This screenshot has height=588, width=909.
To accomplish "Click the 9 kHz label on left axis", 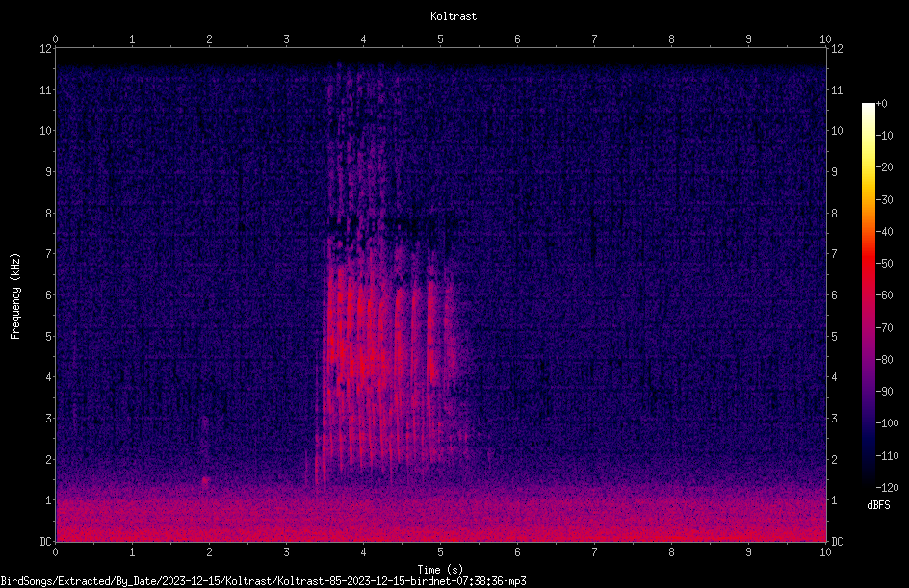I will click(48, 171).
